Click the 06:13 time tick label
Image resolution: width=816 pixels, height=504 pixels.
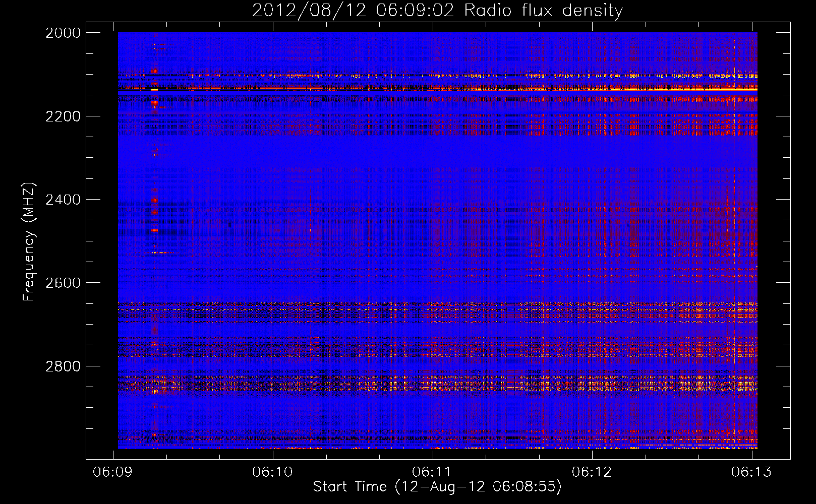752,472
